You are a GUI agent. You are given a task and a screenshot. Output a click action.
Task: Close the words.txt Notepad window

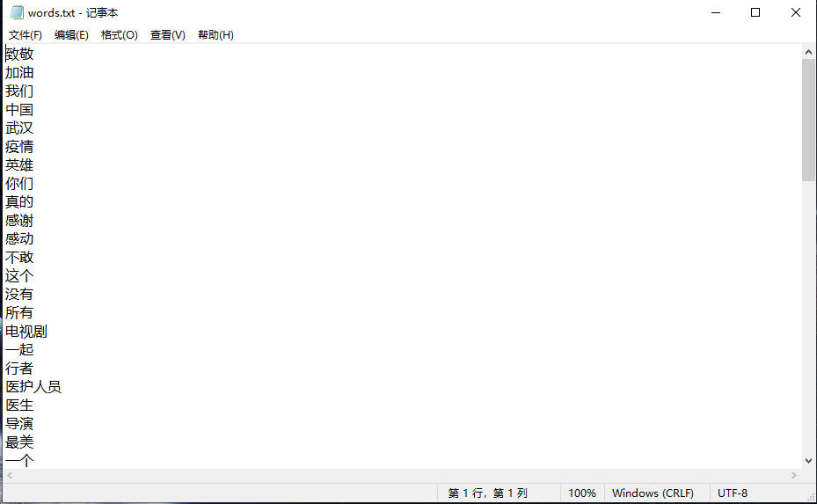[x=796, y=12]
